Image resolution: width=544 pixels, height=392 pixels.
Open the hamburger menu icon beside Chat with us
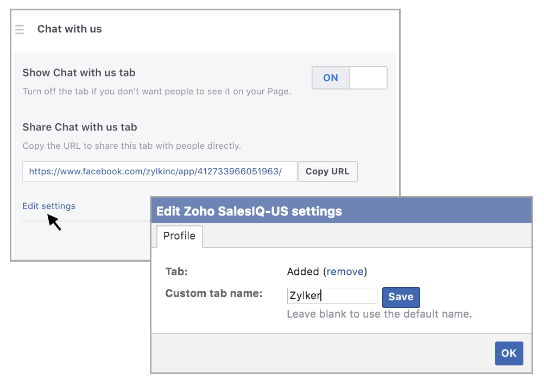[x=20, y=29]
